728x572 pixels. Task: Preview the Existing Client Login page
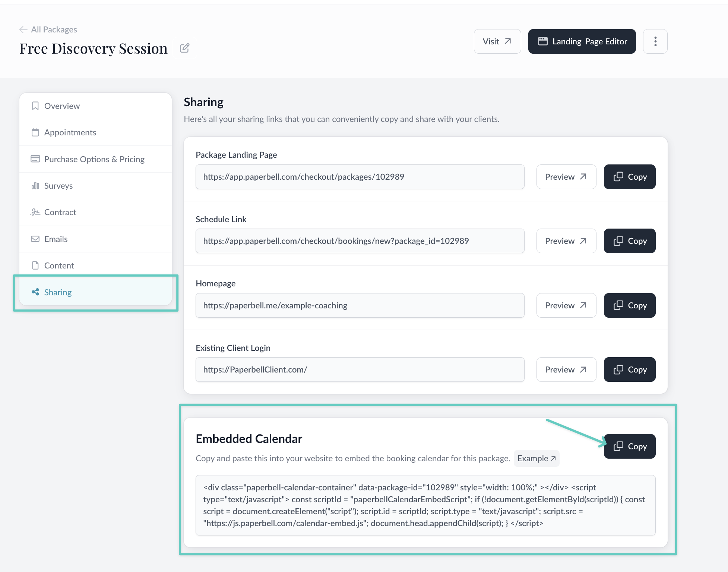566,370
